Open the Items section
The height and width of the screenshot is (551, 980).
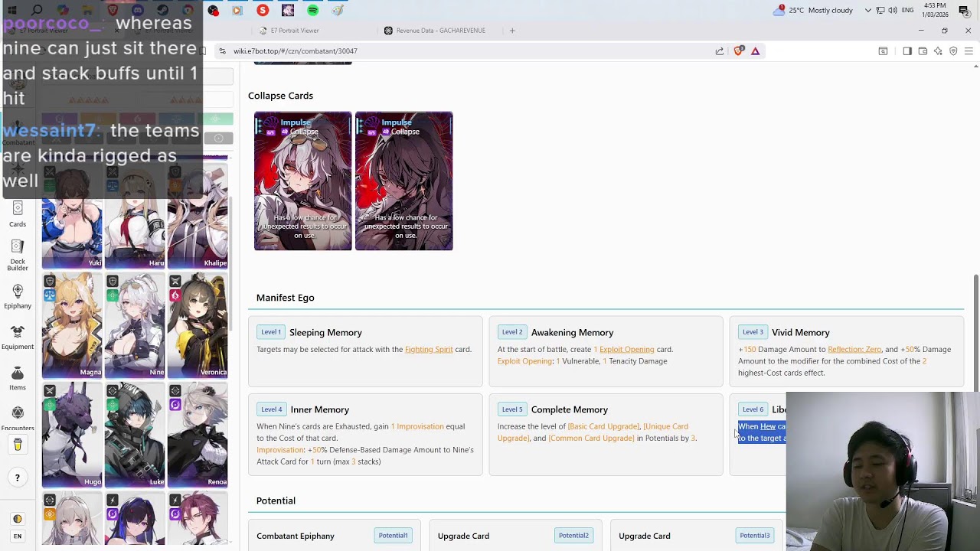18,378
